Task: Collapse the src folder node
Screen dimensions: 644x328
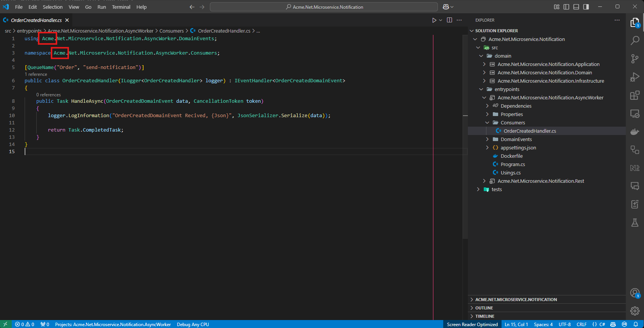Action: click(478, 47)
